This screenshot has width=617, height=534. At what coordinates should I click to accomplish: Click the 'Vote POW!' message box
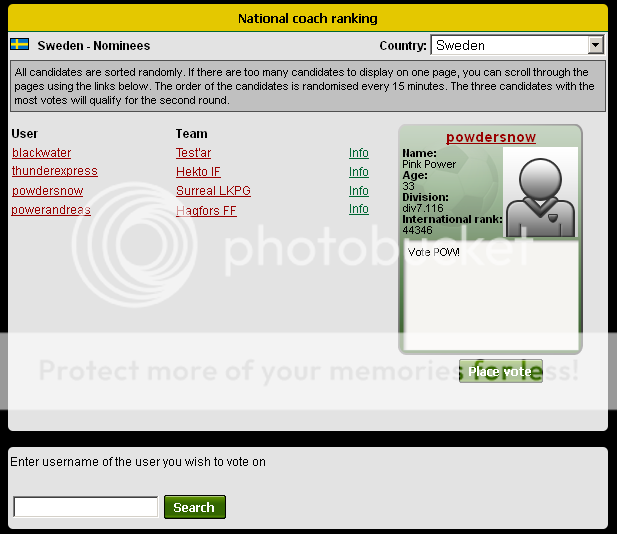point(490,295)
